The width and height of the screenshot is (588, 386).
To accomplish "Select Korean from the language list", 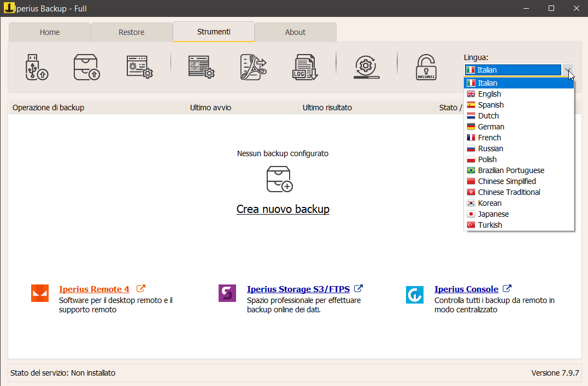I will 519,203.
